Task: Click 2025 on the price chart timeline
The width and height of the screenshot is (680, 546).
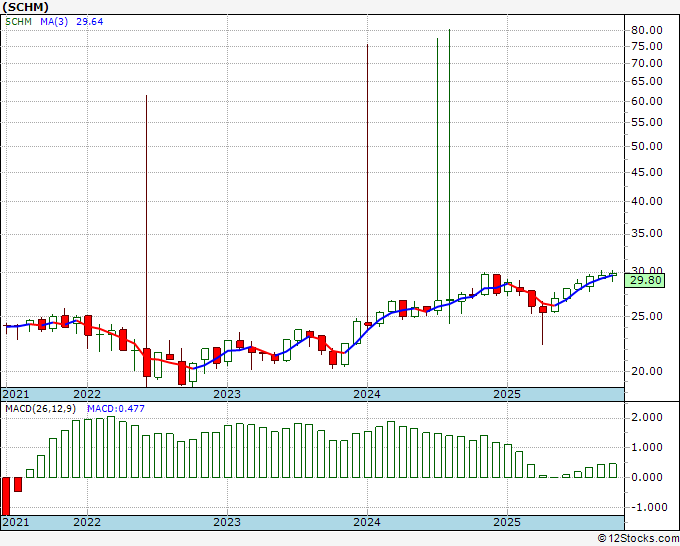Action: pos(507,394)
